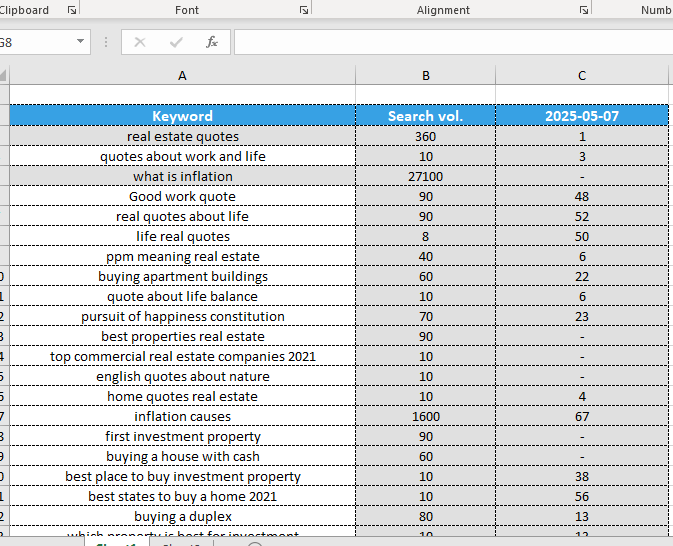Click the 'Keyword' header cell
The height and width of the screenshot is (546, 673).
[182, 116]
